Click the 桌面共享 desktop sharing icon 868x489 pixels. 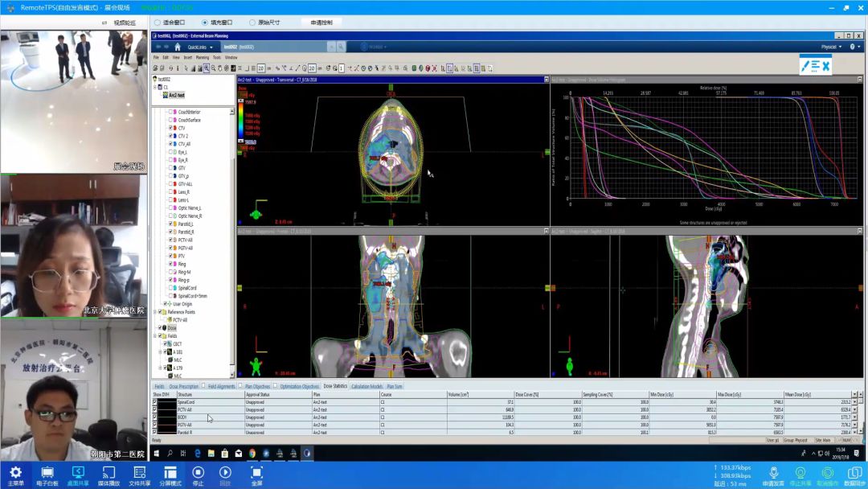pos(79,473)
